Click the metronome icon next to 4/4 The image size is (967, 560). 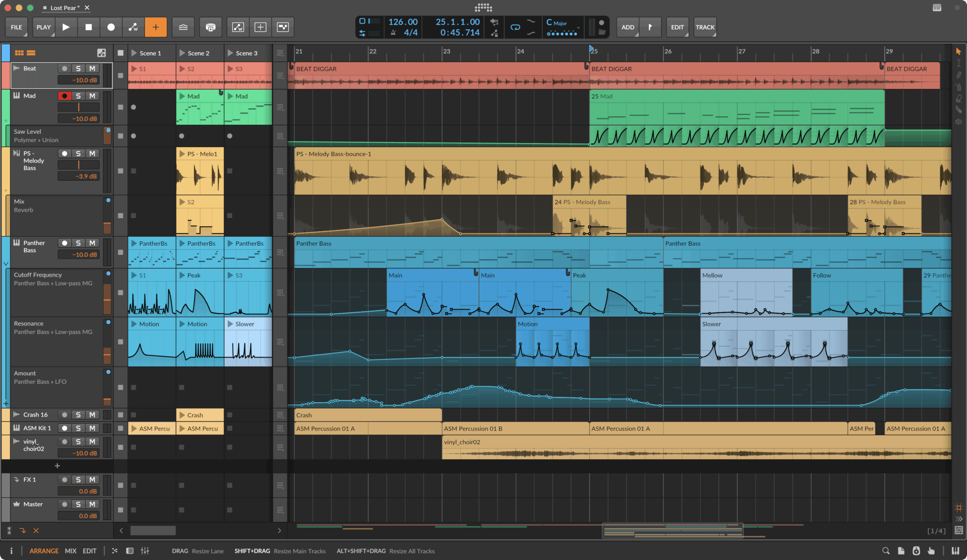(x=392, y=31)
